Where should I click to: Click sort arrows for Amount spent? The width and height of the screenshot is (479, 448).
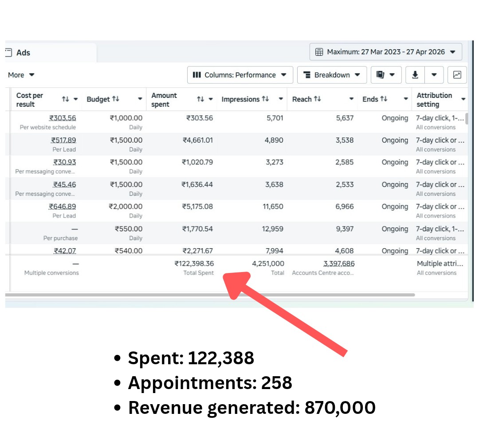coord(200,99)
